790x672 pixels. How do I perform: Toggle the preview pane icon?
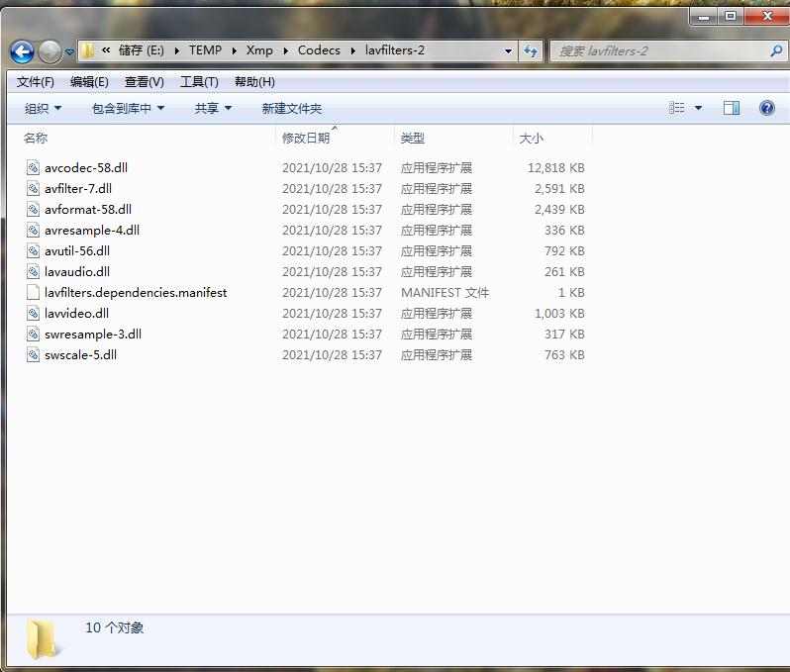732,108
